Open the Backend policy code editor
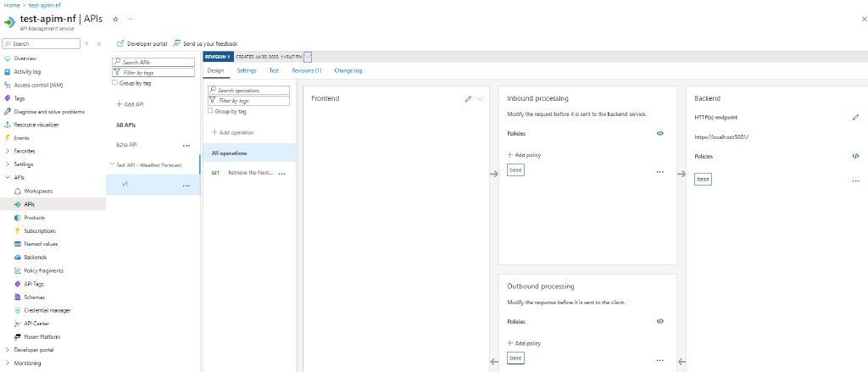 (x=856, y=156)
